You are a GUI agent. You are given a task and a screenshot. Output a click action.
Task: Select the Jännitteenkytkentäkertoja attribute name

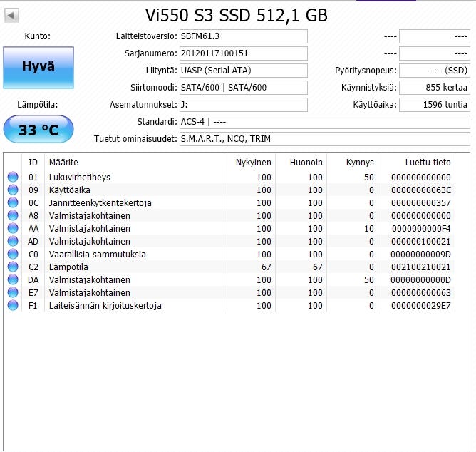pos(100,202)
